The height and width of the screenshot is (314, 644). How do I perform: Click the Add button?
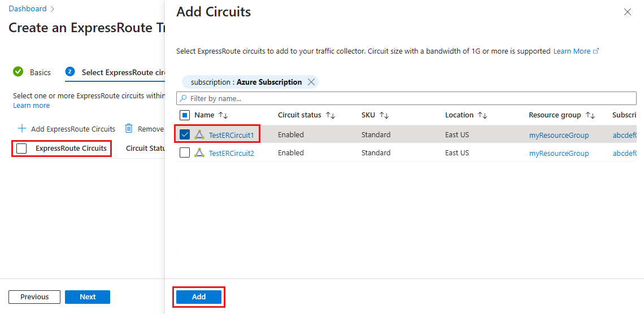[199, 296]
